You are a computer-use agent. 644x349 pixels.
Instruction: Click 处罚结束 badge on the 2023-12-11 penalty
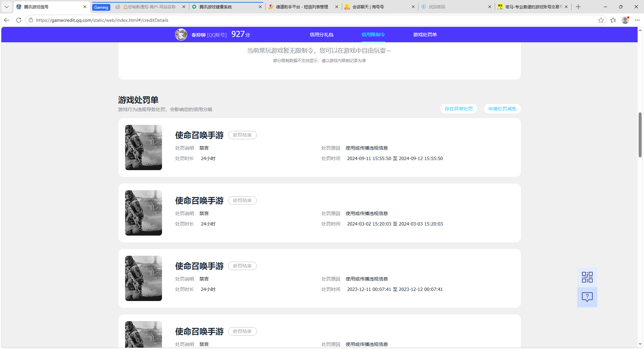(243, 266)
